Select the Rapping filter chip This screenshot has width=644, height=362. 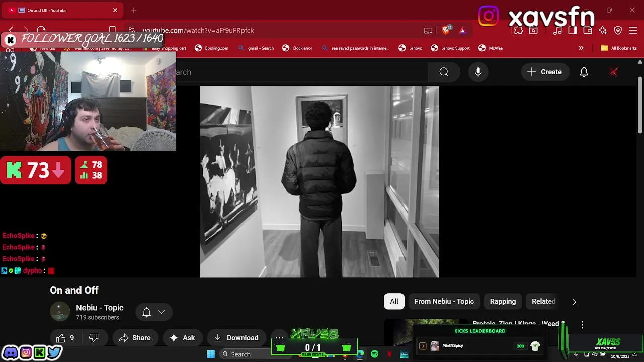coord(503,301)
